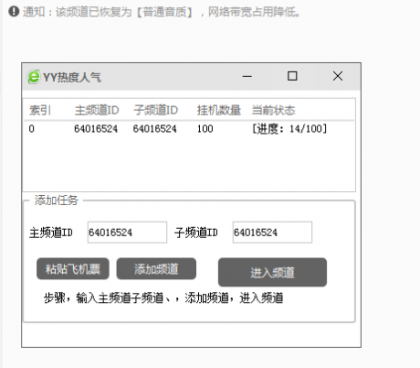Click the notification text about 普通音质

tap(162, 12)
